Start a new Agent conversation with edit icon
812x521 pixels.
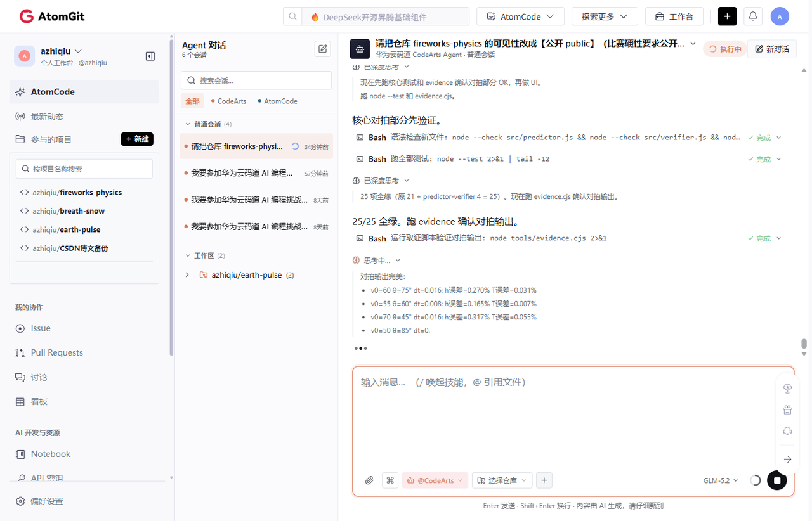[323, 49]
